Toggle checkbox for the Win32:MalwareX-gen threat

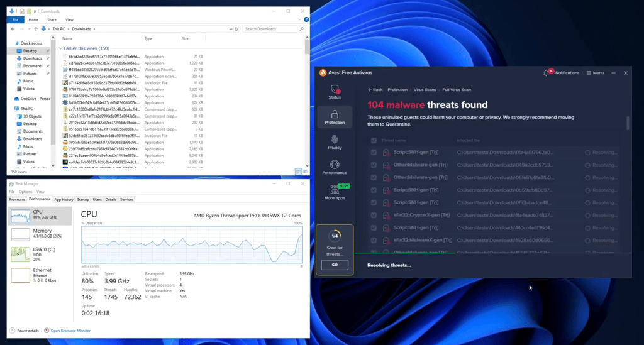374,241
